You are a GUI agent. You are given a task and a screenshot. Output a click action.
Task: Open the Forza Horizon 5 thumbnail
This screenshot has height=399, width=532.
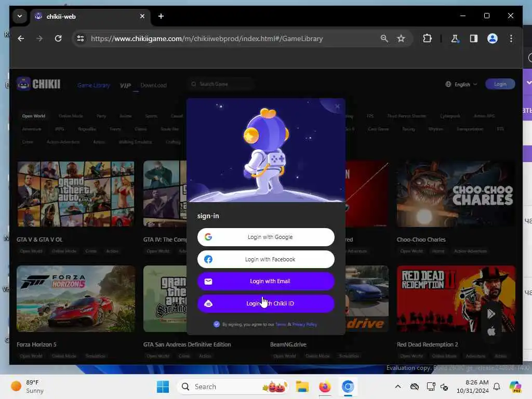click(x=76, y=299)
